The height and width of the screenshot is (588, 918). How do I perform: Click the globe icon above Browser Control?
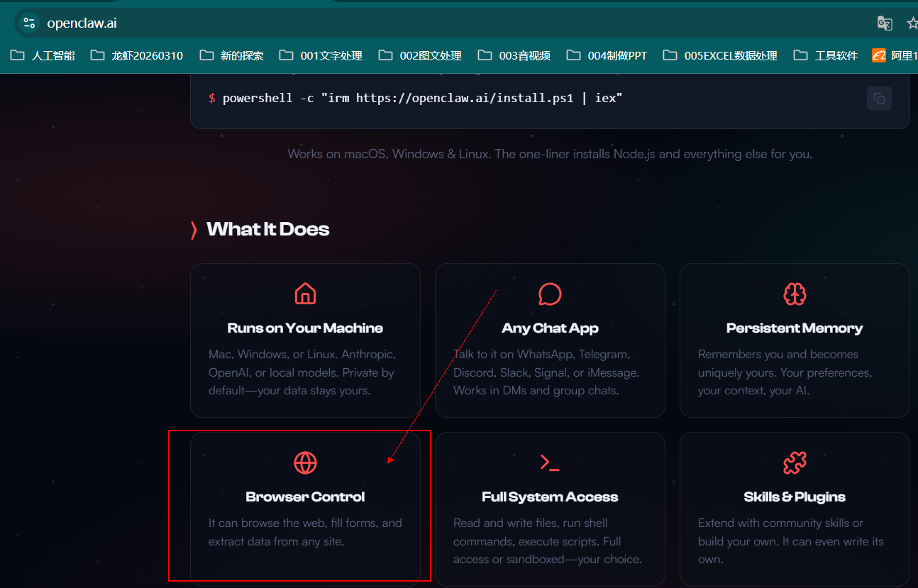[x=305, y=462]
